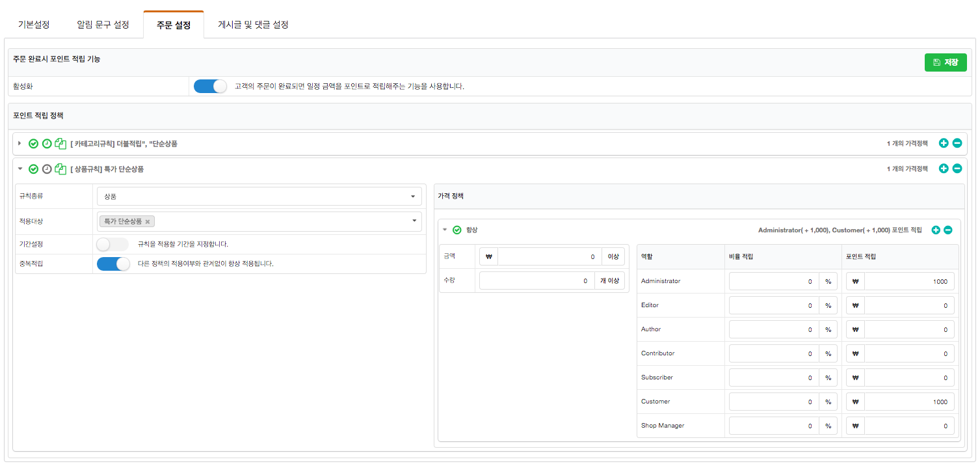This screenshot has height=466, width=980.
Task: Add a price policy via 항상 row plus icon
Action: (x=936, y=230)
